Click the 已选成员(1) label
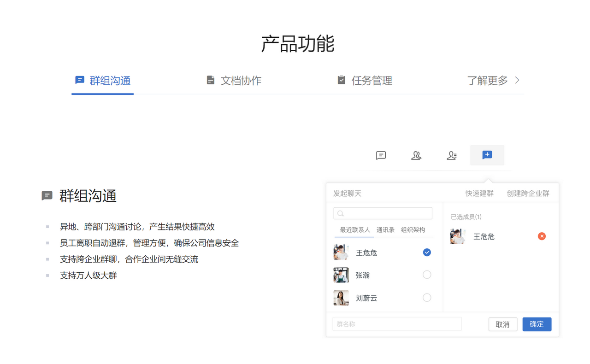The width and height of the screenshot is (590, 364). (466, 217)
